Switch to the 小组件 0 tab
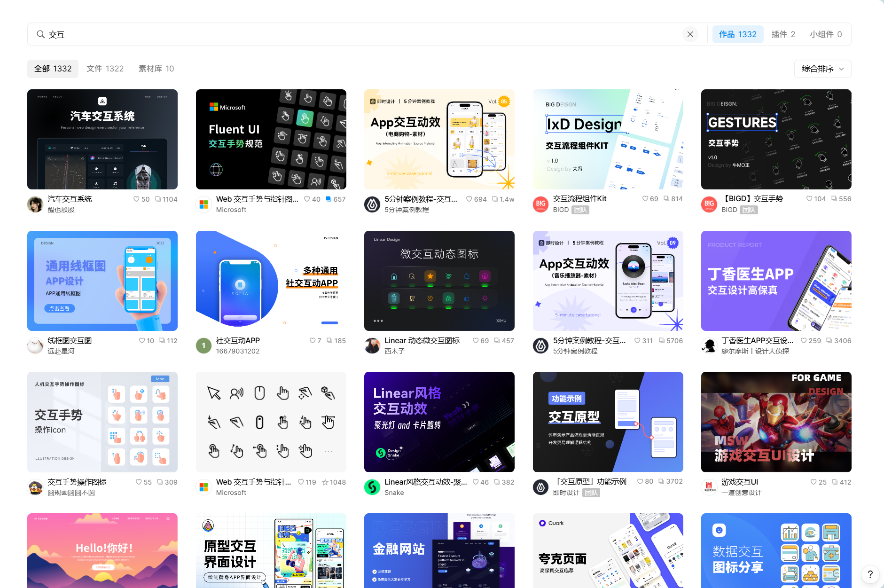The image size is (884, 588). [x=826, y=34]
